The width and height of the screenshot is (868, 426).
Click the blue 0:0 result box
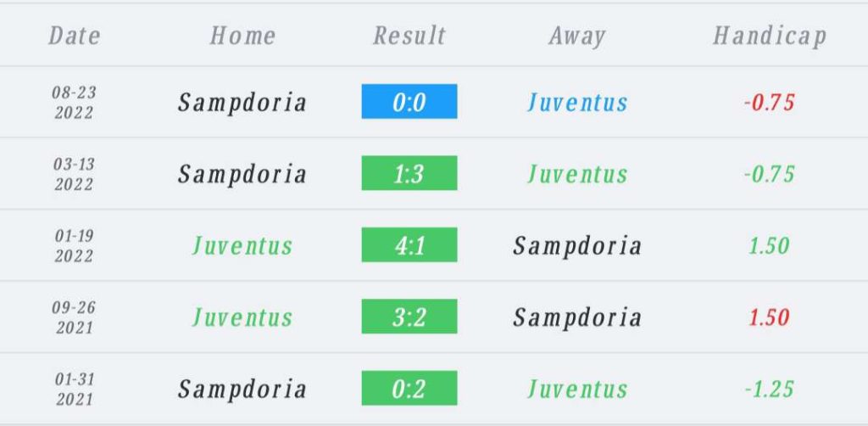pos(409,101)
